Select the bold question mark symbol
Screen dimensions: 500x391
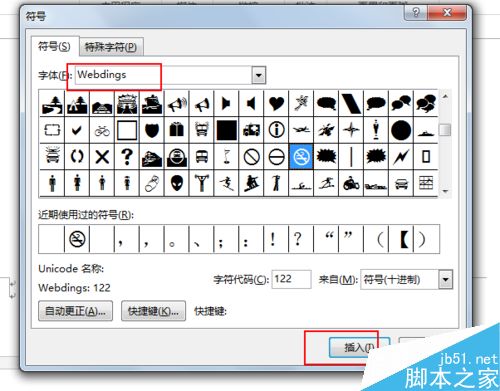point(127,157)
